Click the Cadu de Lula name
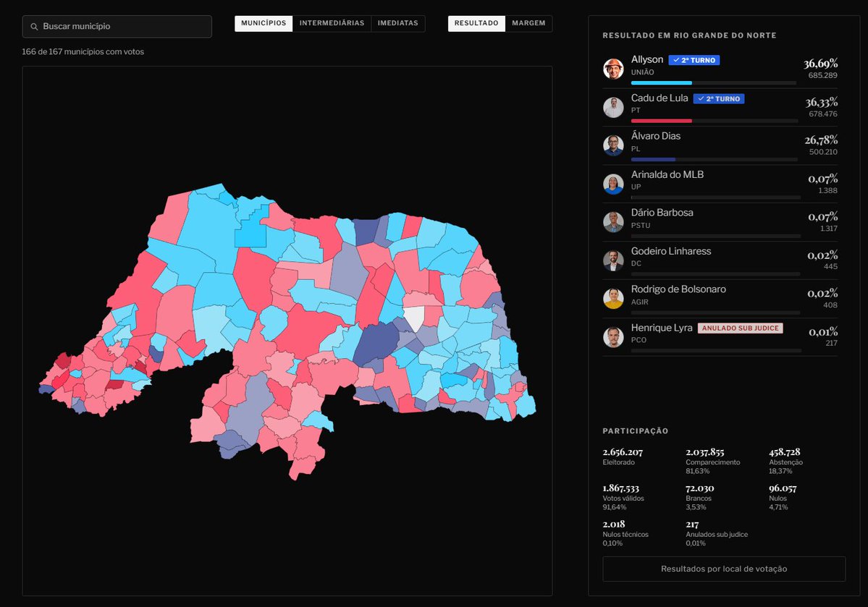Screen dimensions: 868x607 660,98
